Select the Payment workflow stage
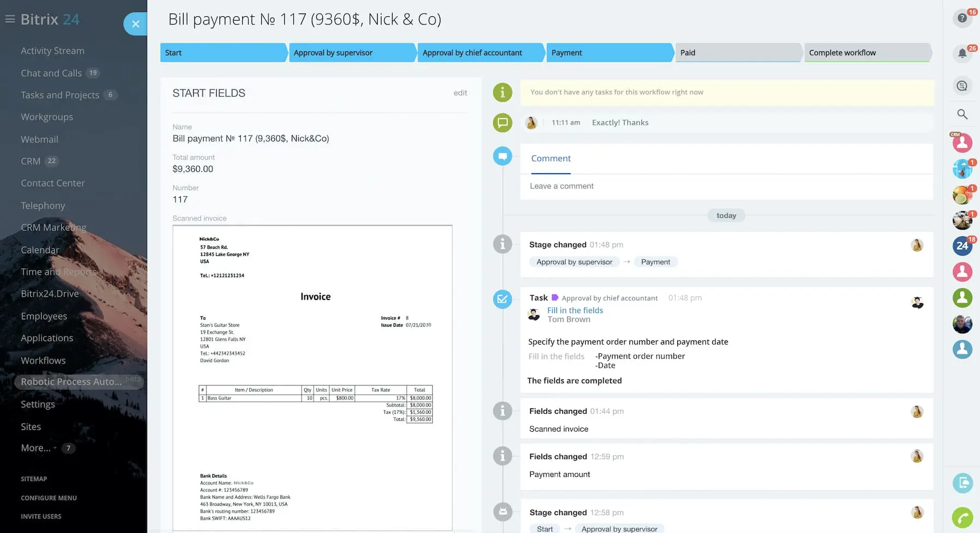The width and height of the screenshot is (980, 533). (609, 53)
